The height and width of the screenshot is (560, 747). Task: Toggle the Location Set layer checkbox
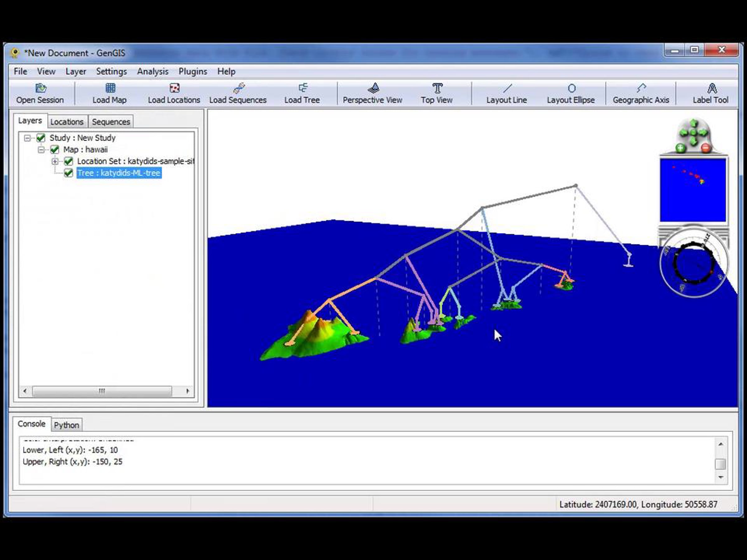68,161
